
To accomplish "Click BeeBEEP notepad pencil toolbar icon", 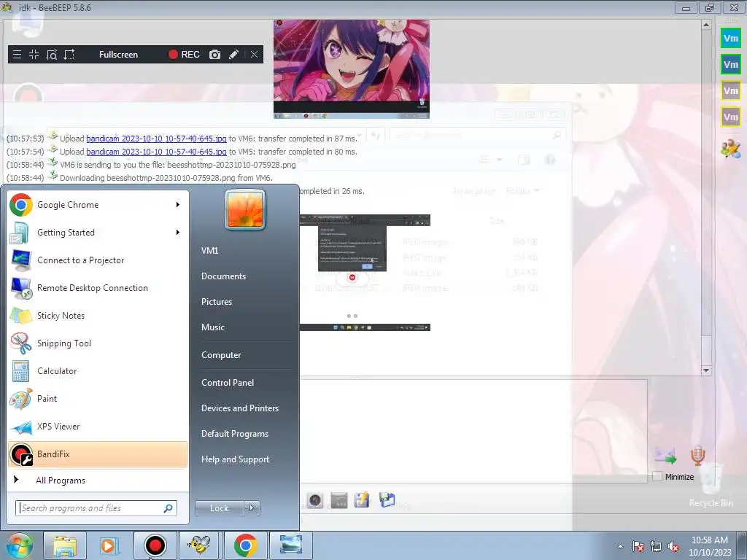I will coord(362,500).
